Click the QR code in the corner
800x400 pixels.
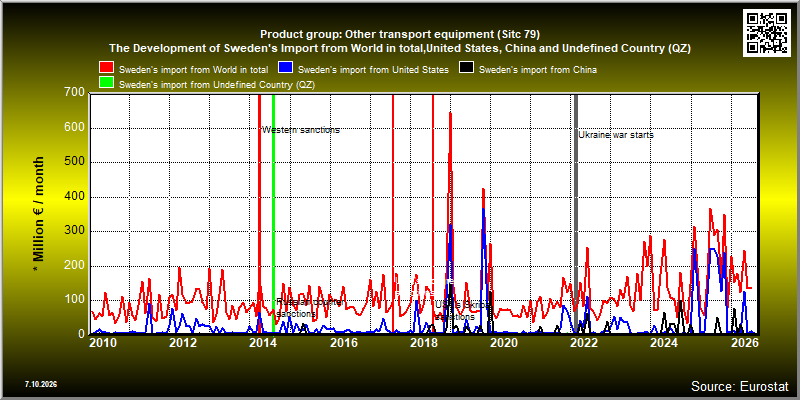[x=767, y=32]
